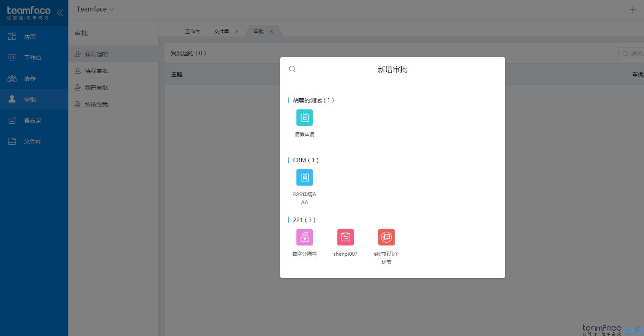Open the 数字分隔符 approval template
The height and width of the screenshot is (336, 644).
tap(304, 238)
